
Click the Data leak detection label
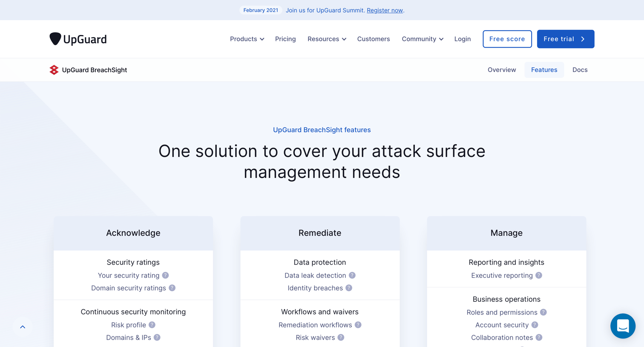315,275
